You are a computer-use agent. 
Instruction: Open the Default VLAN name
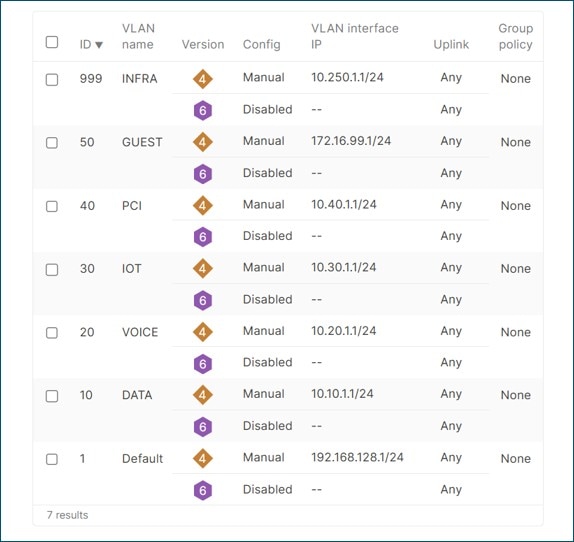point(142,459)
